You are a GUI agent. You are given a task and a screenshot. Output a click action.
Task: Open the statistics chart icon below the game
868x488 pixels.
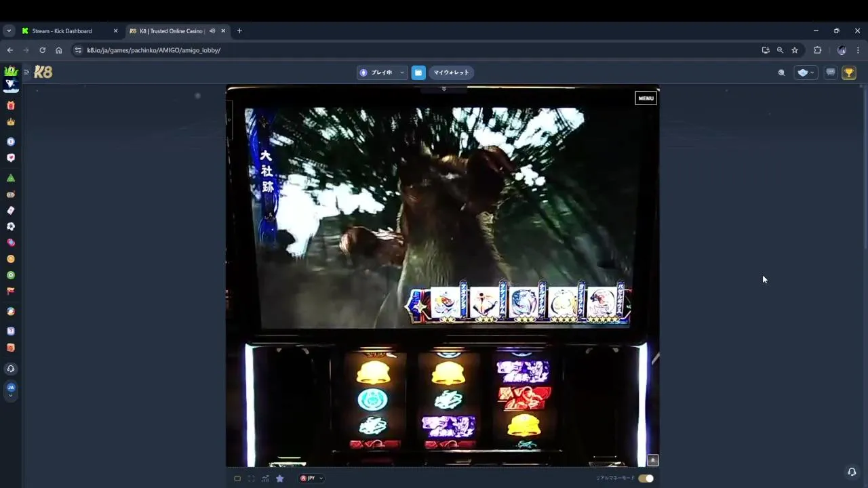[265, 479]
